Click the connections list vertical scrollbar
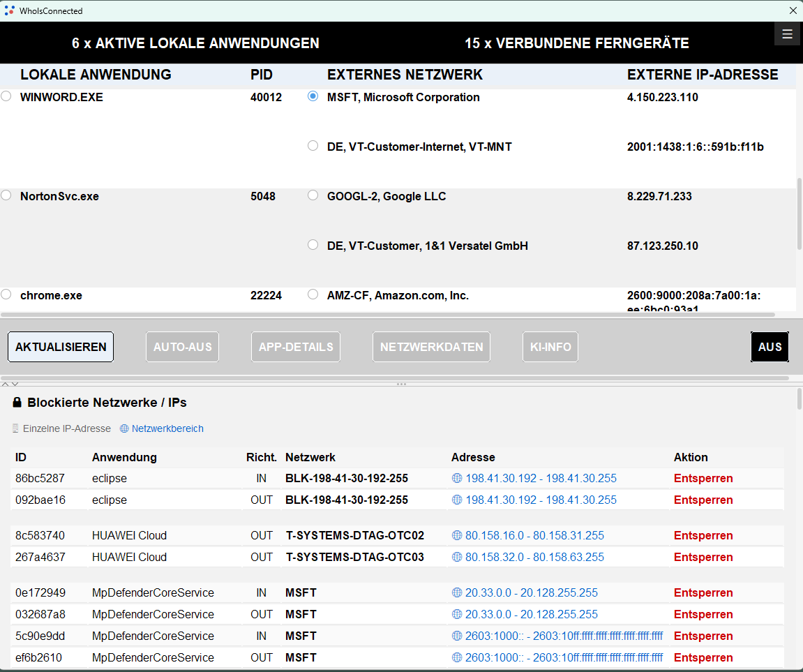Viewport: 803px width, 672px height. coord(800,214)
